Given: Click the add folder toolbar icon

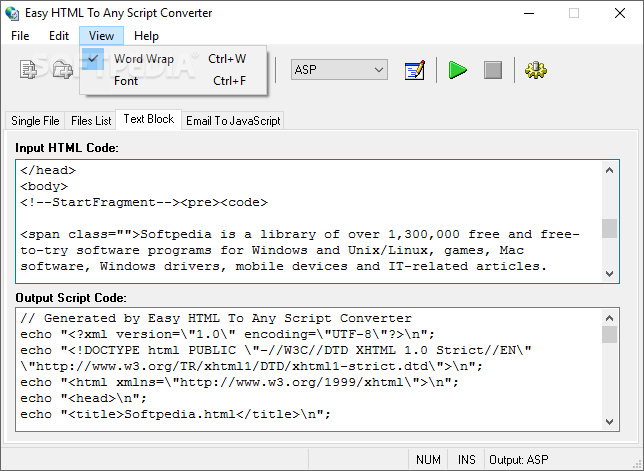Looking at the screenshot, I should (x=62, y=69).
